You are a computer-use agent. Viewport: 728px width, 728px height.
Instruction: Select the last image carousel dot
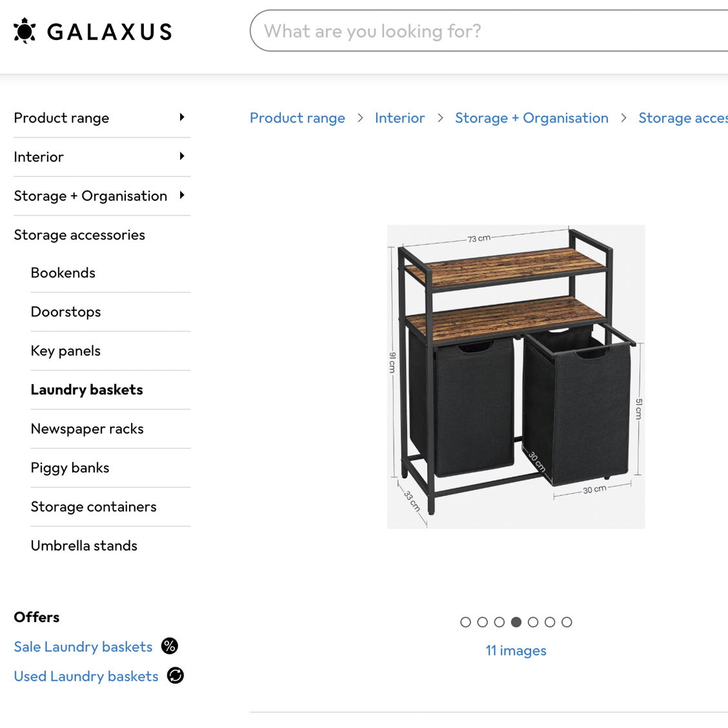point(567,622)
